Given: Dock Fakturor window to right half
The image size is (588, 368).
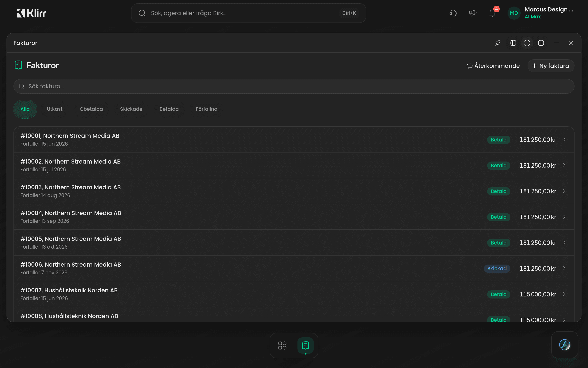Looking at the screenshot, I should (541, 43).
